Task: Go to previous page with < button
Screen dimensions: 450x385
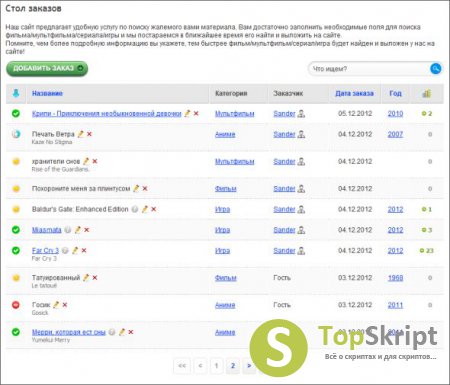Action: [200, 366]
